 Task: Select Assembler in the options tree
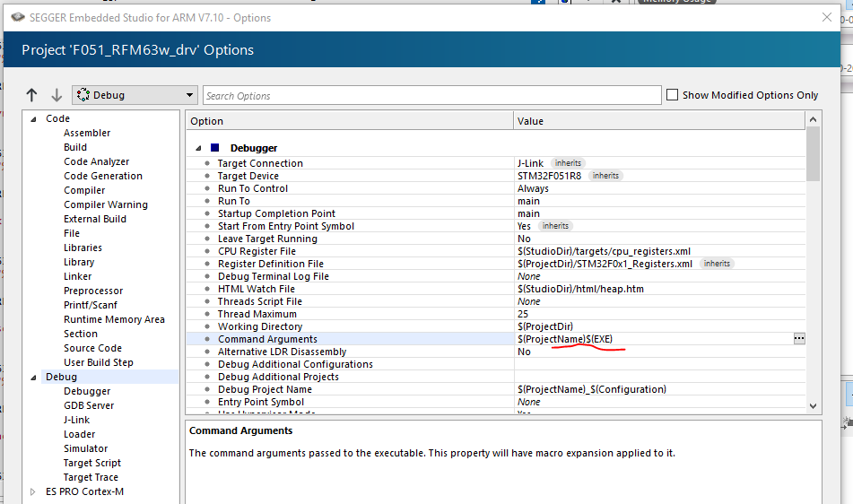(87, 133)
